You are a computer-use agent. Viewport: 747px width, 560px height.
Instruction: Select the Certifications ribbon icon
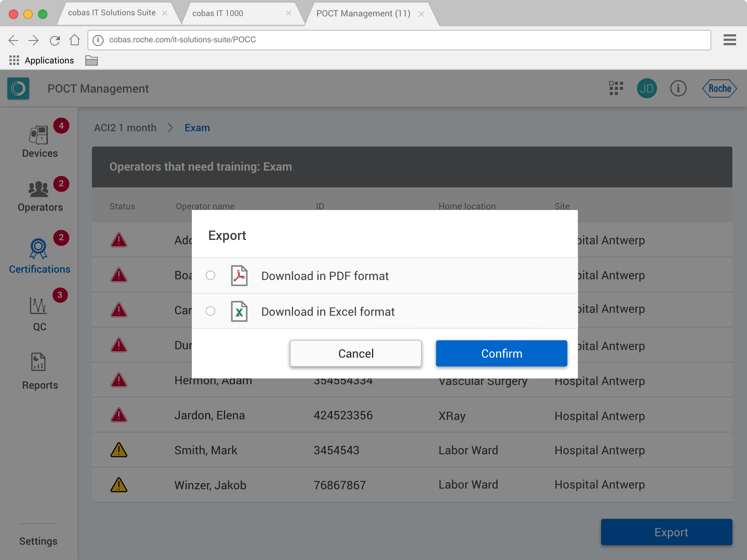(39, 249)
